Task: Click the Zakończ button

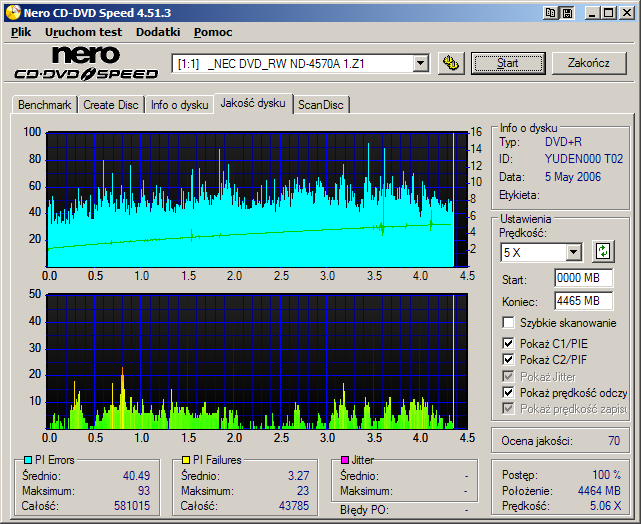Action: (589, 63)
